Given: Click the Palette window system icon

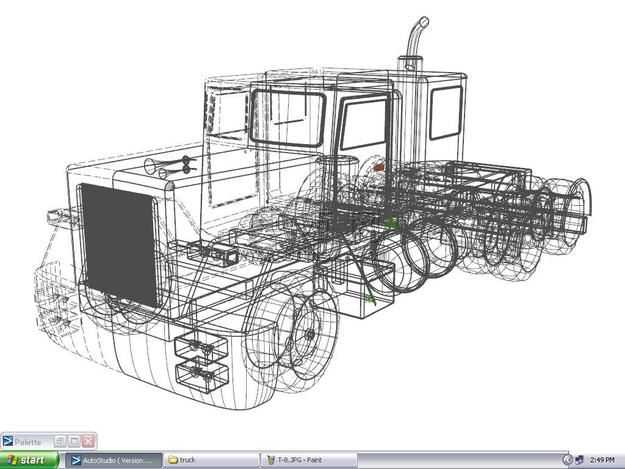Looking at the screenshot, I should [7, 442].
